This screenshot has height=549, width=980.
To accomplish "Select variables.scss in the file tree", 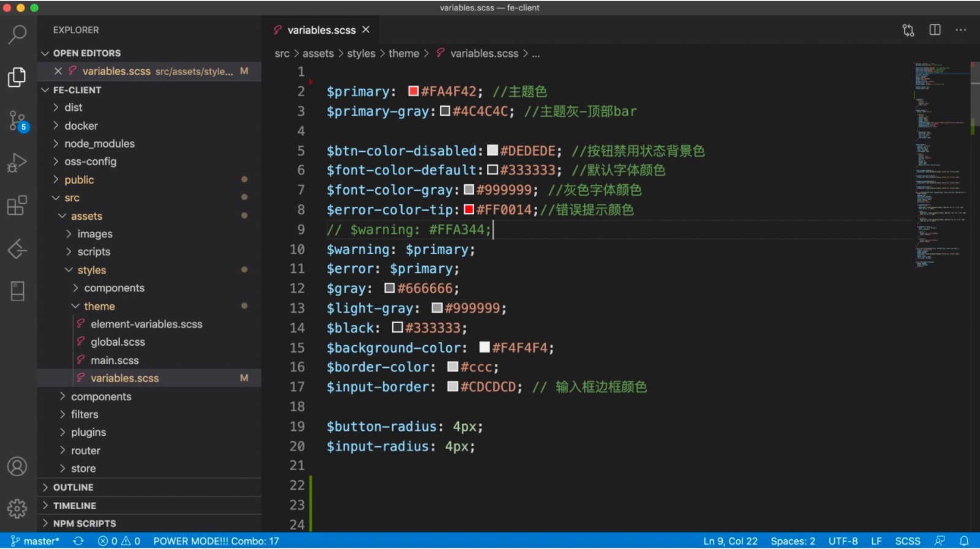I will point(149,378).
